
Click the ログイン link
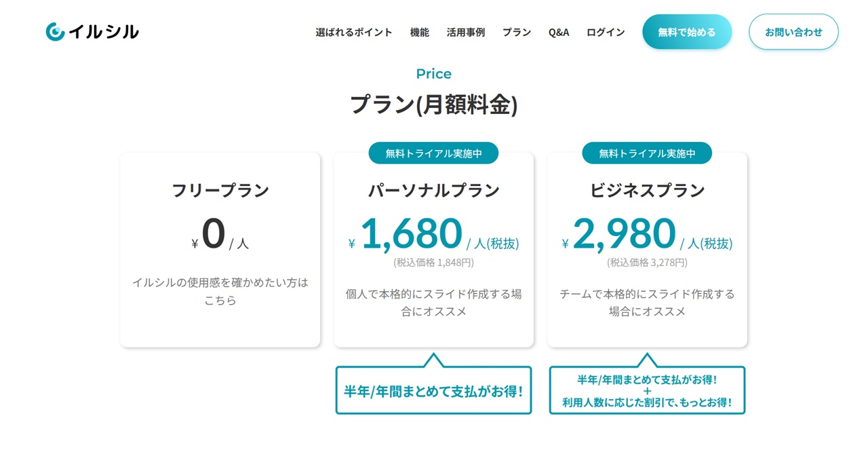[606, 32]
